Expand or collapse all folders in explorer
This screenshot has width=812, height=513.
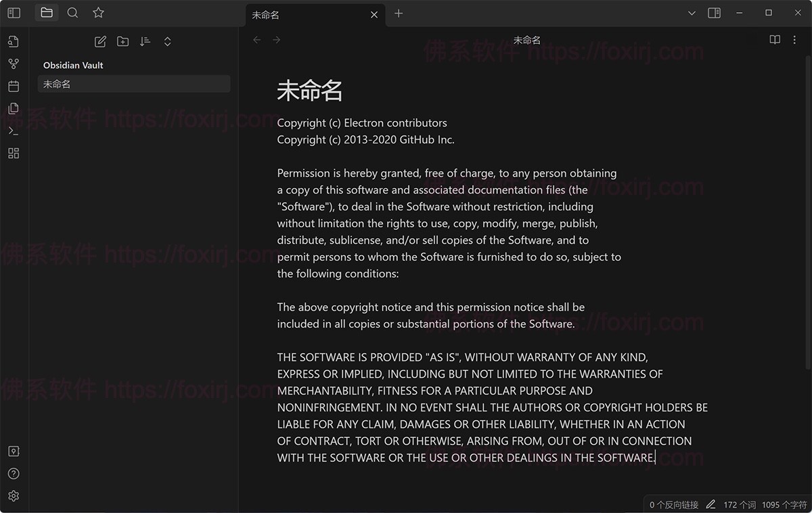coord(167,41)
